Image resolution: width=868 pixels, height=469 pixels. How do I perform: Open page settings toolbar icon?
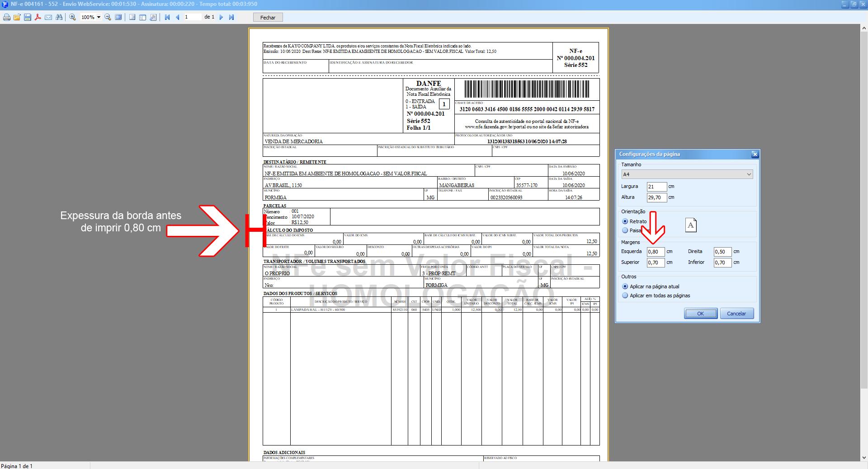click(x=153, y=17)
